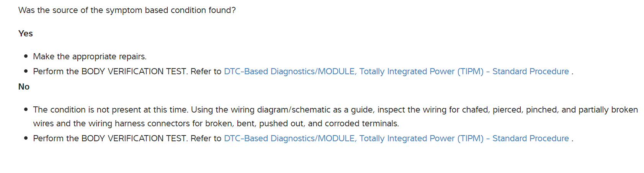Open the DTC-Based Diagnostics link under Yes
The image size is (644, 173).
coord(396,72)
